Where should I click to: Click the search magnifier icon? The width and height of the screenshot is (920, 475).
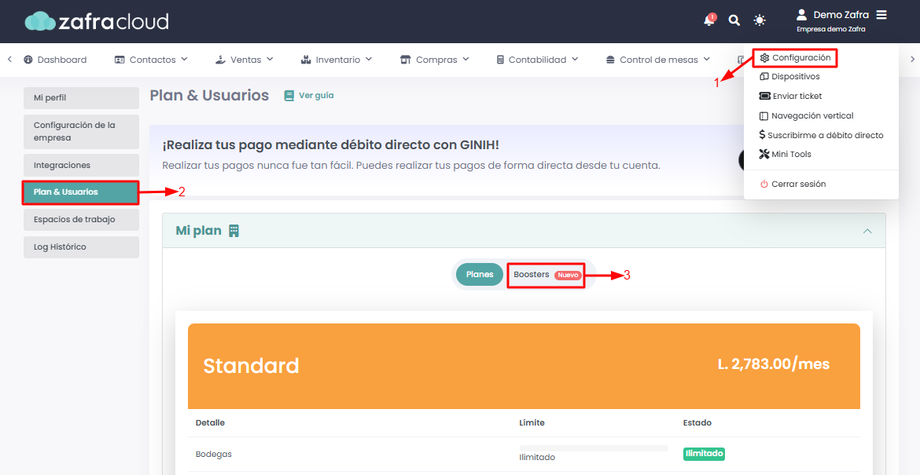734,21
